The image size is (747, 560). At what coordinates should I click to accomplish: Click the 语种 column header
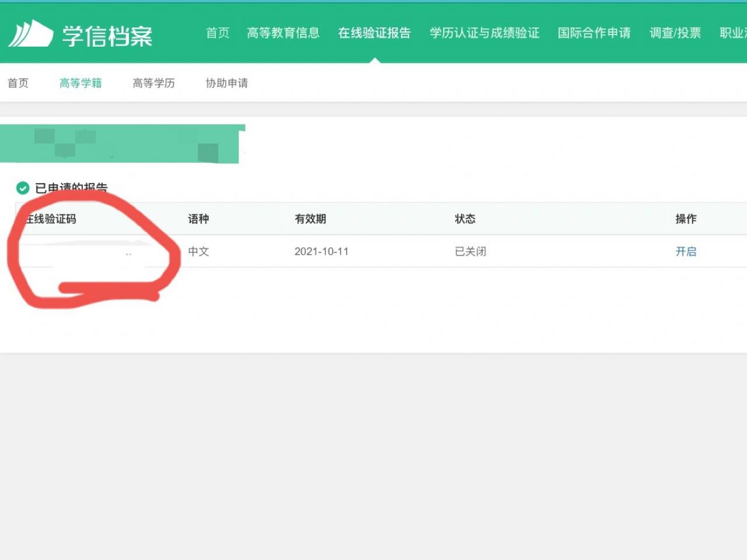coord(198,219)
